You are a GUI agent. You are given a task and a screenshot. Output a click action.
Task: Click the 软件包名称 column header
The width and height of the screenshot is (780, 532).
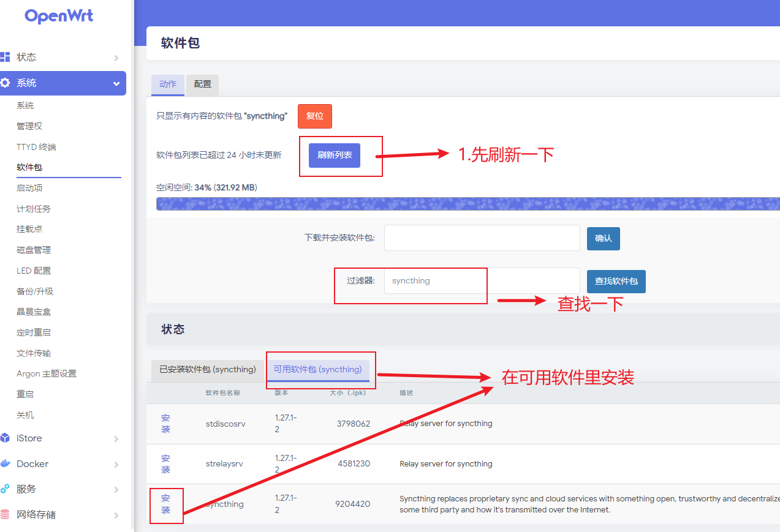tap(223, 392)
